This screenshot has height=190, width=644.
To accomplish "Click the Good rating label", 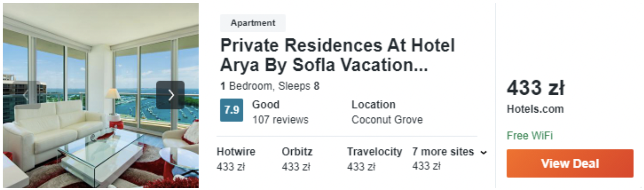I will point(266,104).
